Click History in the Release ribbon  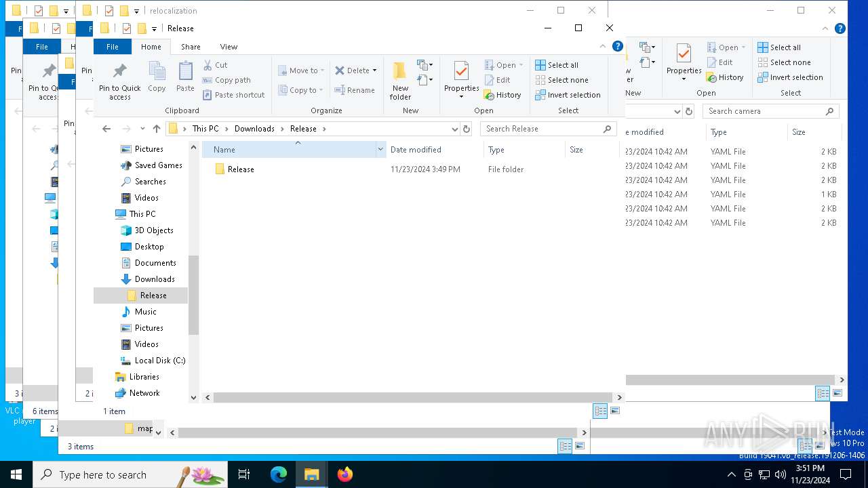pos(502,95)
